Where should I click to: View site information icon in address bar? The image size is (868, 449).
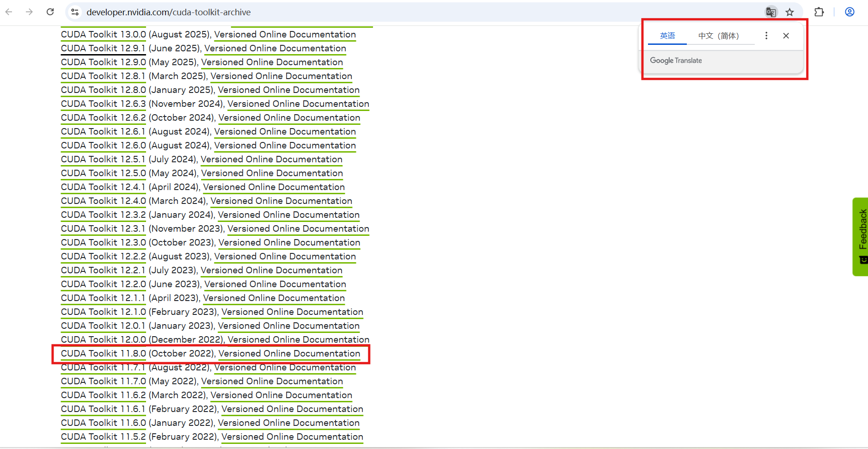pyautogui.click(x=75, y=12)
